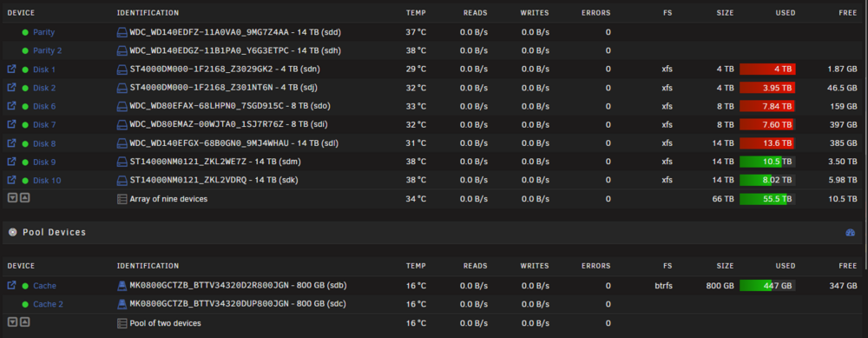Open browse icon next to Disk 8
The image size is (868, 338).
[x=11, y=143]
